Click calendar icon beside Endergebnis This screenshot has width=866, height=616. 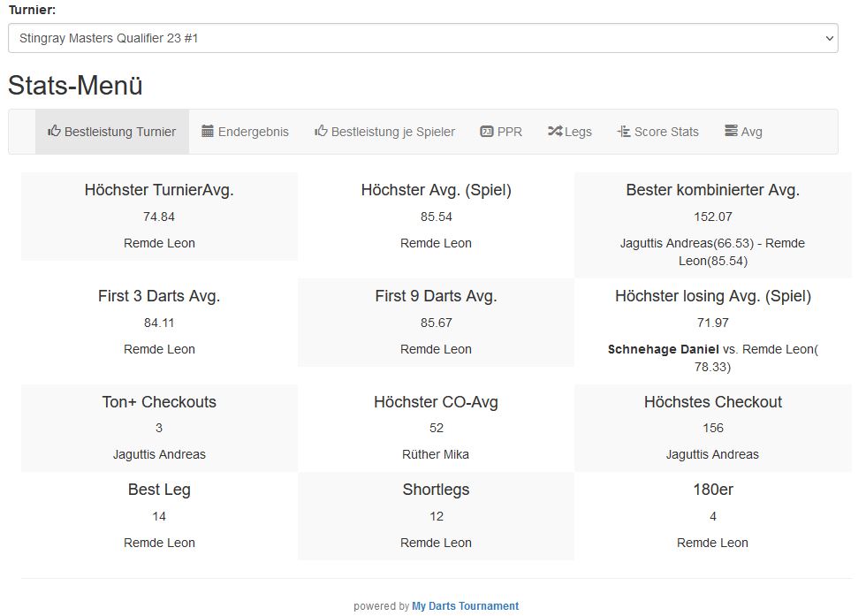tap(208, 132)
